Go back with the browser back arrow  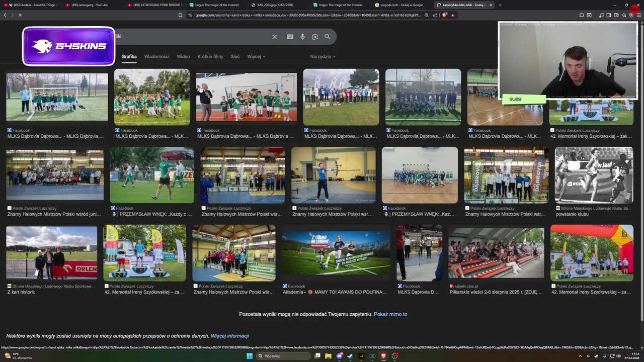(5, 15)
